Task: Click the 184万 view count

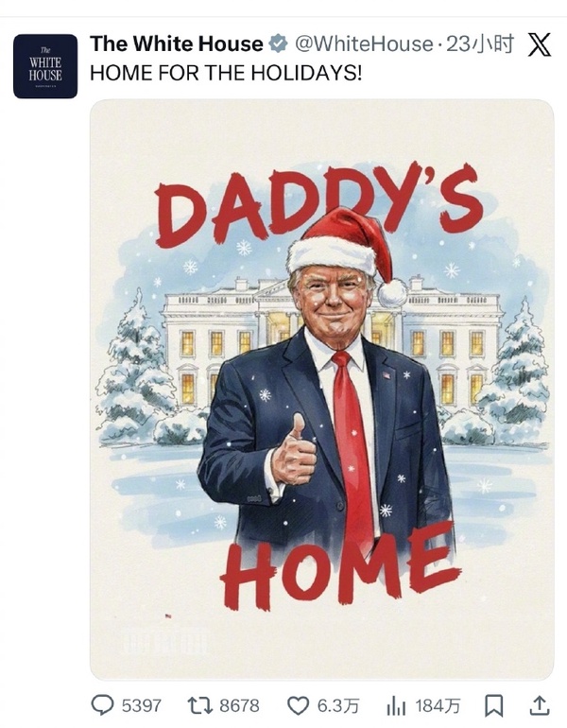Action: [x=438, y=705]
